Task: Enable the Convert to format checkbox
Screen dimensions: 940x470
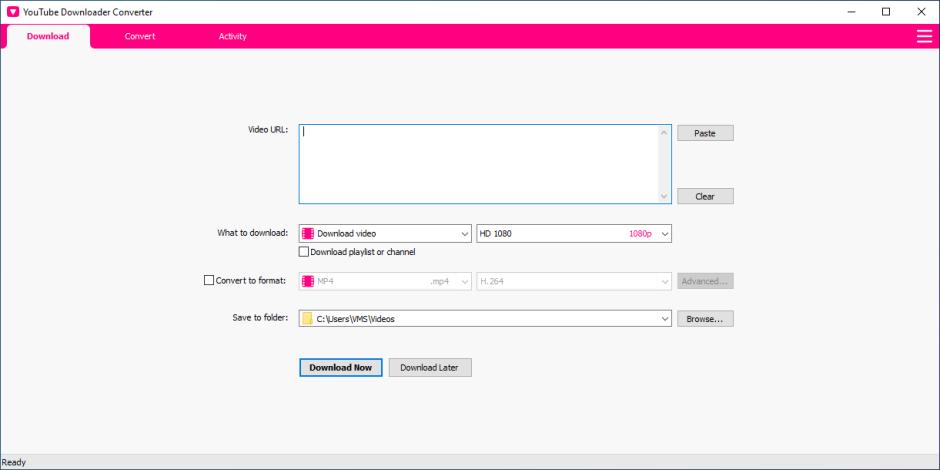Action: tap(209, 280)
